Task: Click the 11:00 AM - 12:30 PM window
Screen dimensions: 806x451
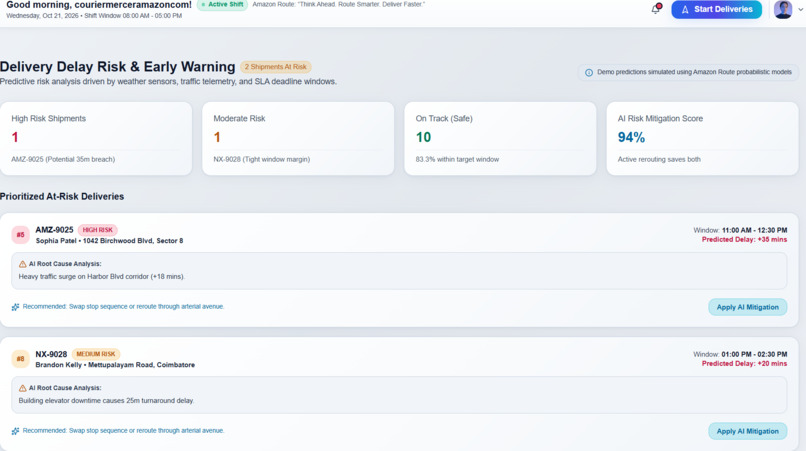Action: [x=754, y=230]
